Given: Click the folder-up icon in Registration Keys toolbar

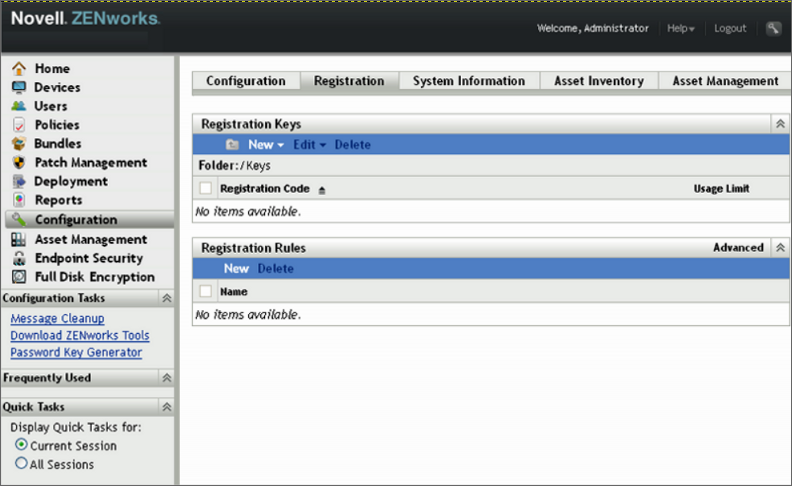Looking at the screenshot, I should click(232, 144).
